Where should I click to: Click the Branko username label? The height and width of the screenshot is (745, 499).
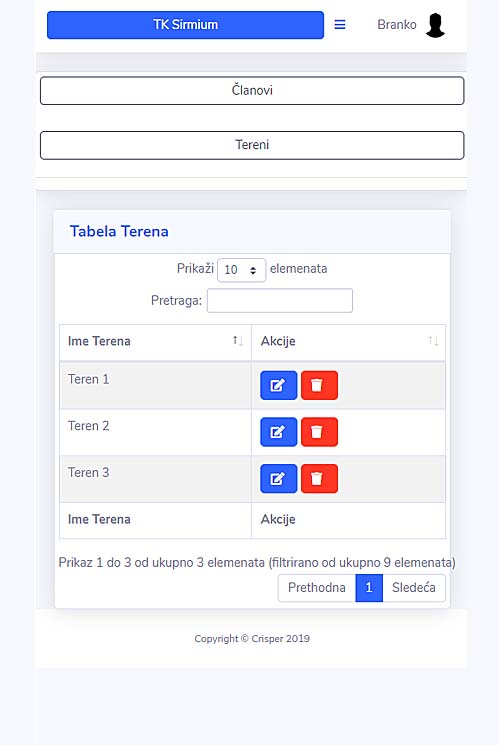[x=397, y=25]
